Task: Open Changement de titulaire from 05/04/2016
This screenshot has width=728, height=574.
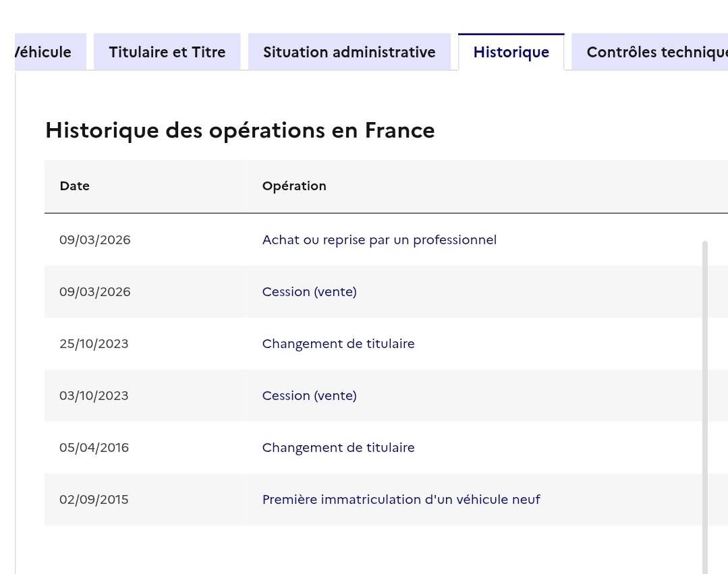Action: [x=338, y=447]
